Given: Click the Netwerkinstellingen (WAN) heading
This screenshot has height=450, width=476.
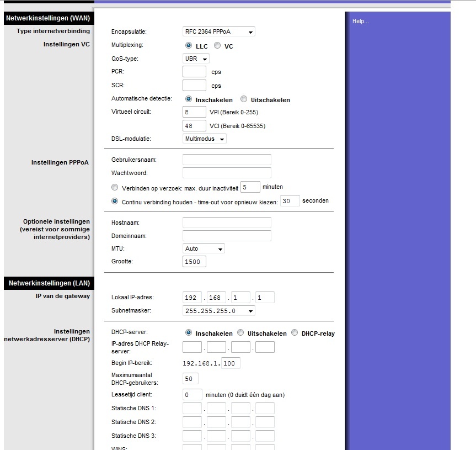Looking at the screenshot, I should point(48,18).
